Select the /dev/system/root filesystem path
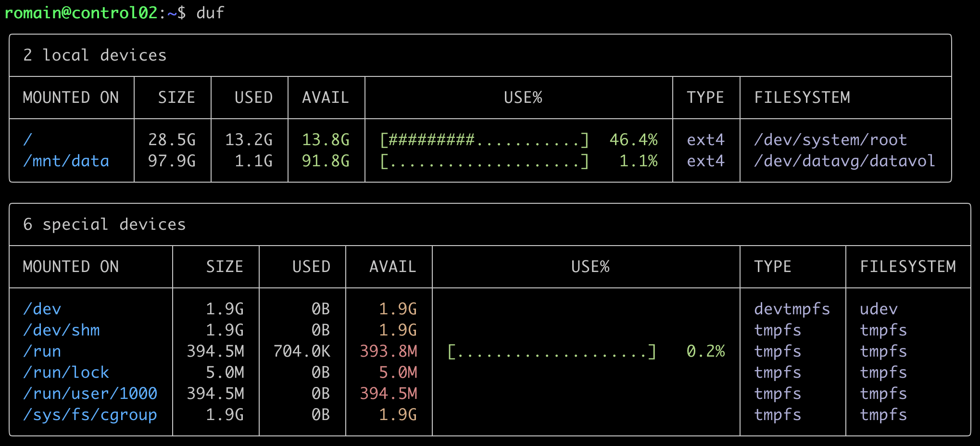The width and height of the screenshot is (980, 446). pos(830,140)
